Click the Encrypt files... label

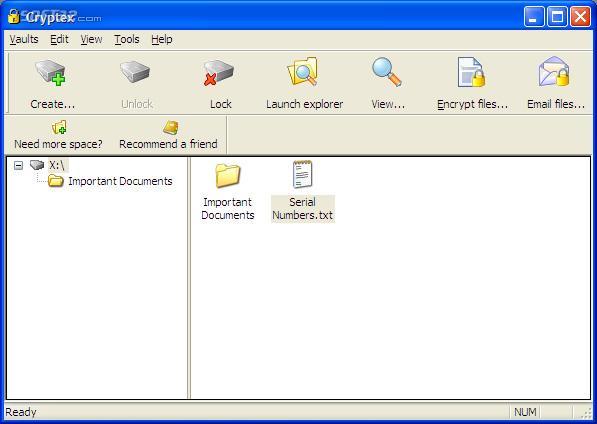pyautogui.click(x=472, y=104)
